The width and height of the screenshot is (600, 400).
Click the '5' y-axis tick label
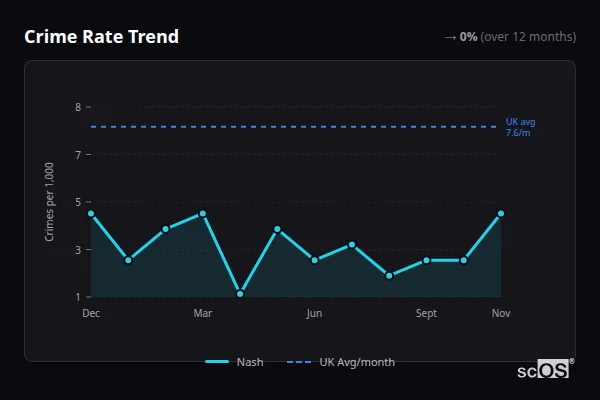coord(78,202)
